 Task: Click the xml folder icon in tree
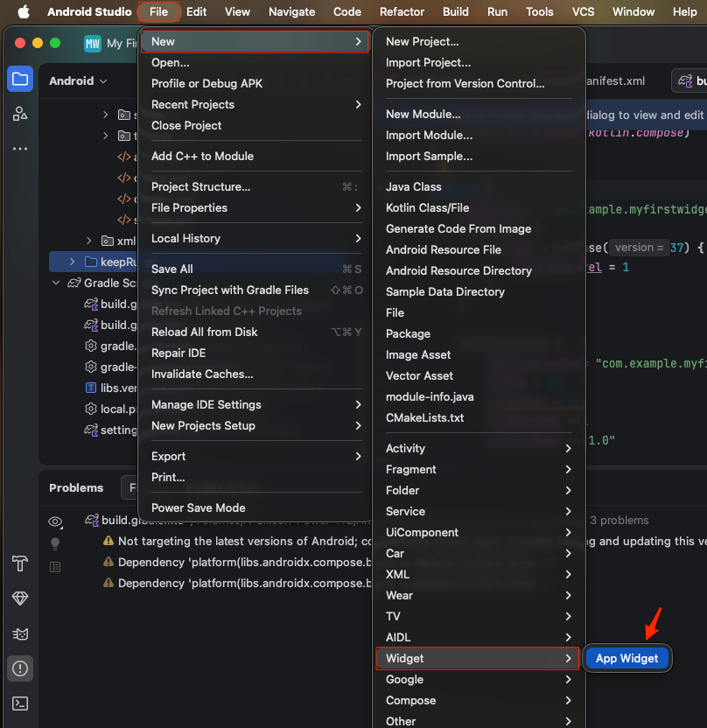108,241
